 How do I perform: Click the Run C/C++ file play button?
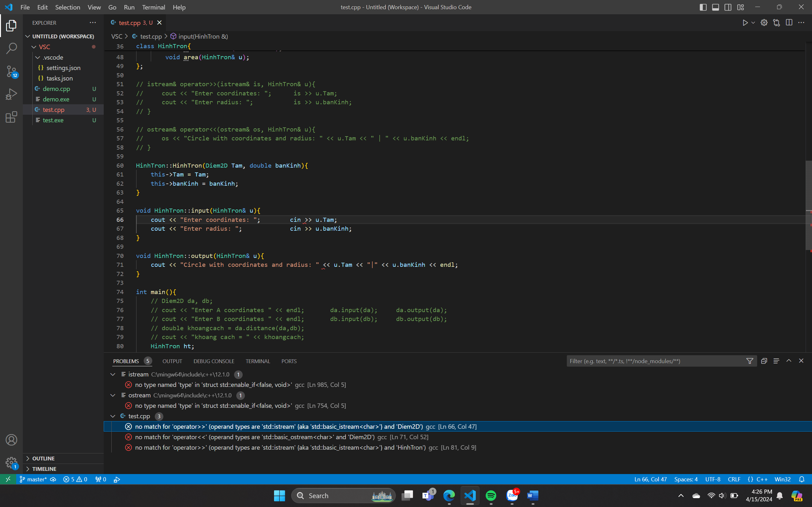745,23
